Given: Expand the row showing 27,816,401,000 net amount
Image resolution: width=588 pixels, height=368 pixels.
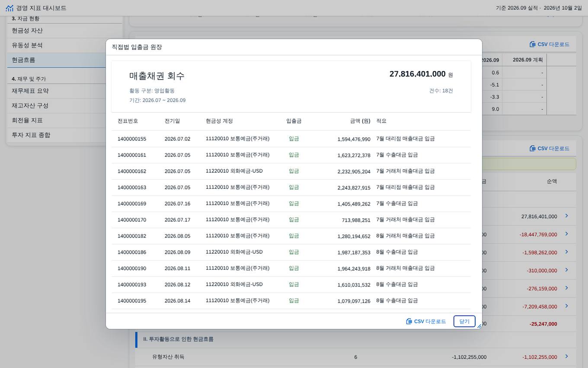Looking at the screenshot, I should point(566,216).
